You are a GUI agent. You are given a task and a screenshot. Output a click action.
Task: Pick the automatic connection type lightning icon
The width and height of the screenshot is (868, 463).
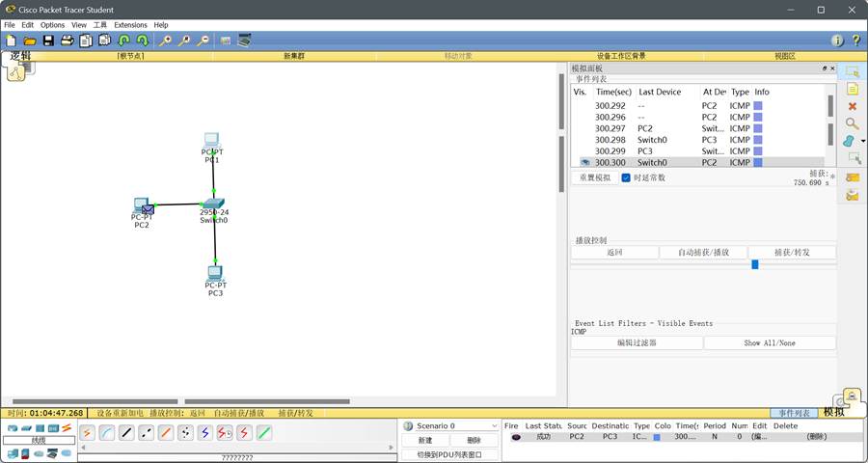click(87, 433)
